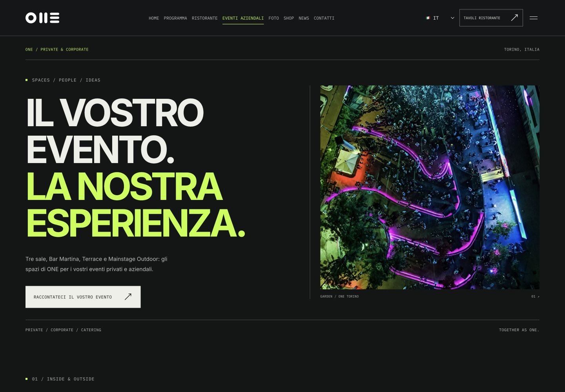This screenshot has width=565, height=392.
Task: Click Spaces / People / Ideas label
Action: [x=66, y=80]
